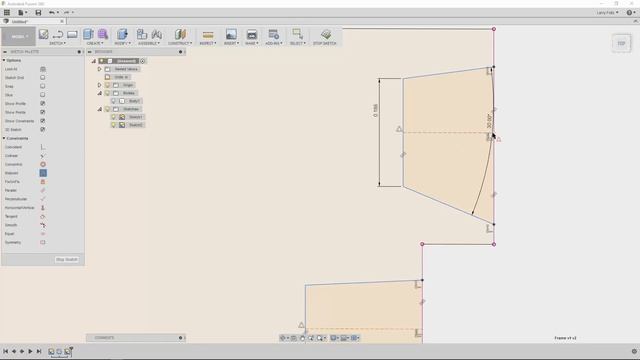Expand the Named Views node in browser
The width and height of the screenshot is (640, 360).
99,69
